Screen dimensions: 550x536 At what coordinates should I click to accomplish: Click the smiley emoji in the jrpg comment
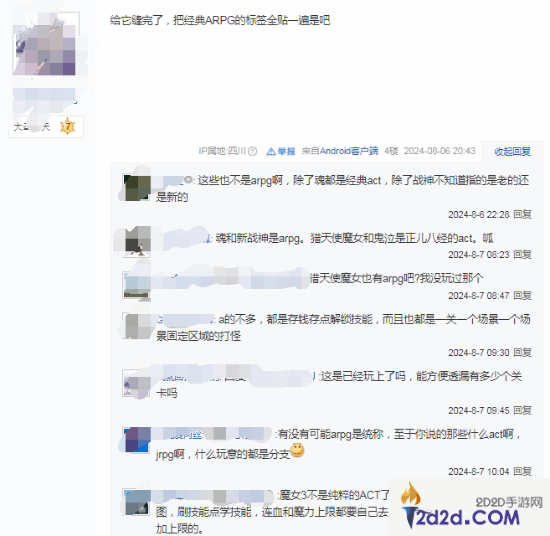point(297,450)
